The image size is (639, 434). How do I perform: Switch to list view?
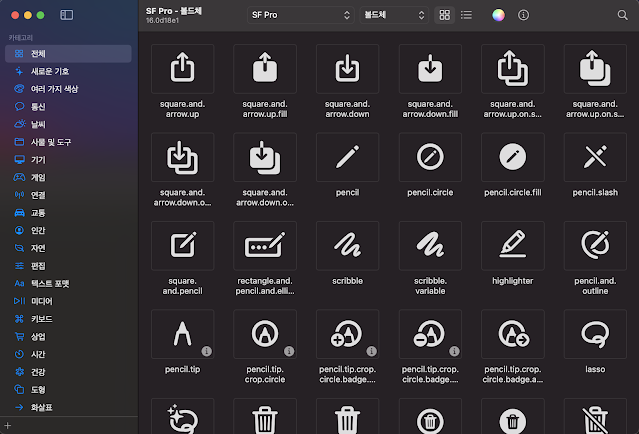[466, 15]
